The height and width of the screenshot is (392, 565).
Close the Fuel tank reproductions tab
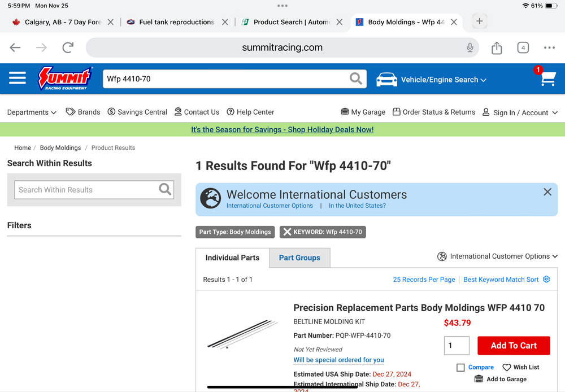point(225,22)
